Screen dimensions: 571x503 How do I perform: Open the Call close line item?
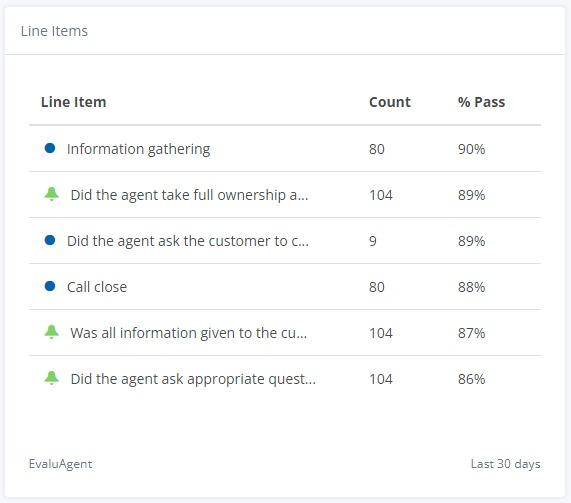(97, 287)
